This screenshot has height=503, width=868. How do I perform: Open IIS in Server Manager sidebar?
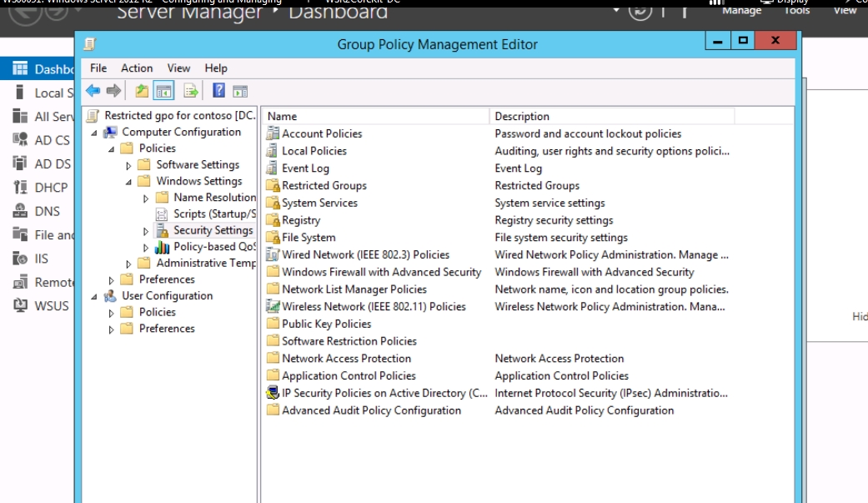pos(40,258)
